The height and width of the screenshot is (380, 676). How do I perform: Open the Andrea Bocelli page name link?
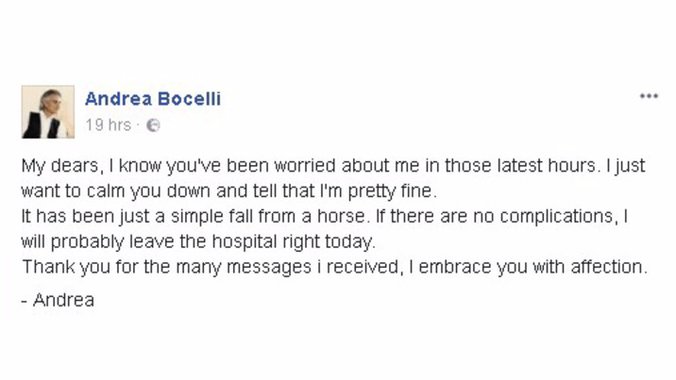point(153,99)
